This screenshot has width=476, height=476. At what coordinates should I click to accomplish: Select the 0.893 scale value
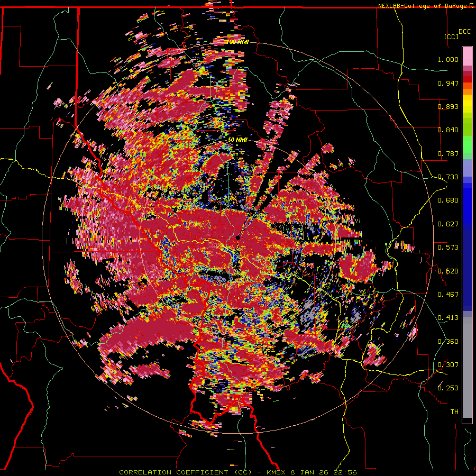coord(448,106)
